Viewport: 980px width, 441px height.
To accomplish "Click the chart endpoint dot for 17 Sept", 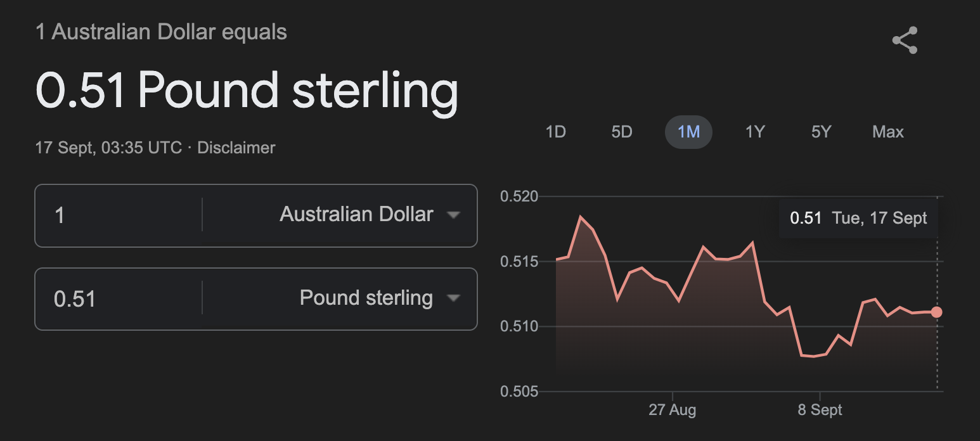I will pyautogui.click(x=937, y=312).
